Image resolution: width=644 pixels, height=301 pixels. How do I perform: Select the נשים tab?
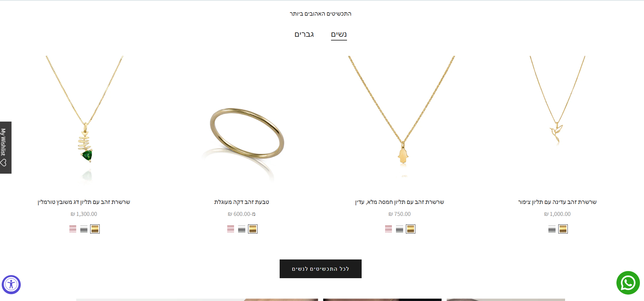pyautogui.click(x=339, y=34)
